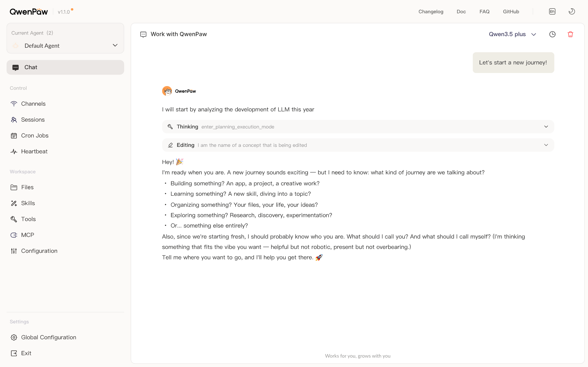The height and width of the screenshot is (367, 588).
Task: Click the Work with QwenPaw title
Action: [179, 34]
